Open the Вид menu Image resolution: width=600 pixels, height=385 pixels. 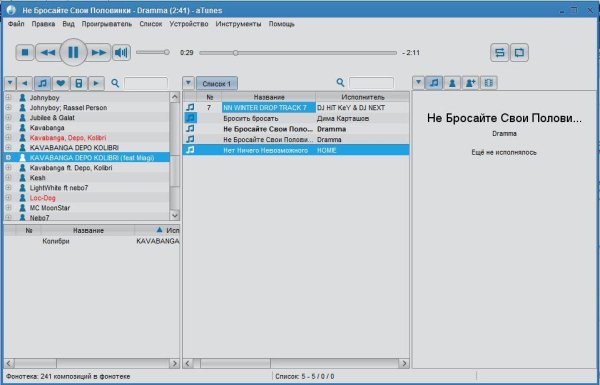(68, 24)
